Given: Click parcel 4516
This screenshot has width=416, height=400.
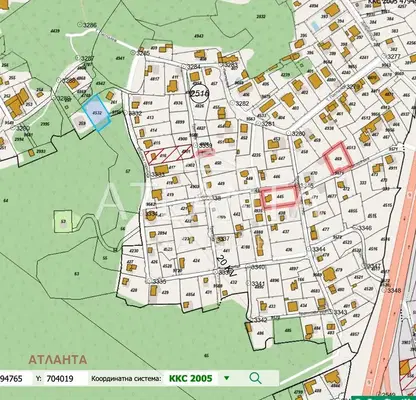Looking at the screenshot, I should (373, 248).
